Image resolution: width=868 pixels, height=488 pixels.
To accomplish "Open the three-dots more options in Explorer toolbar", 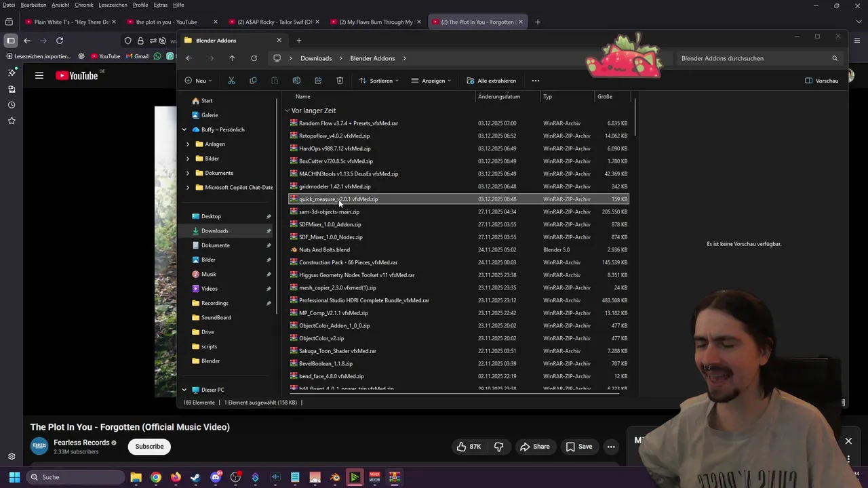I will pyautogui.click(x=536, y=81).
